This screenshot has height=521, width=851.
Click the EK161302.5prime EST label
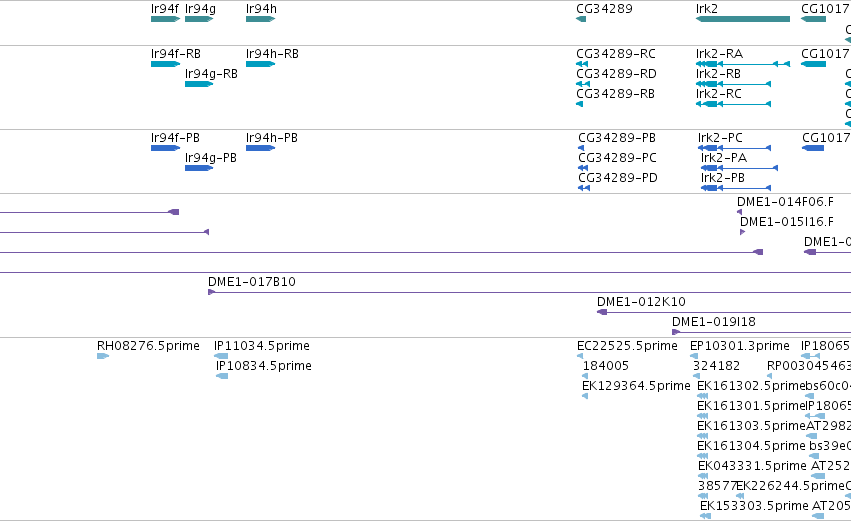751,386
